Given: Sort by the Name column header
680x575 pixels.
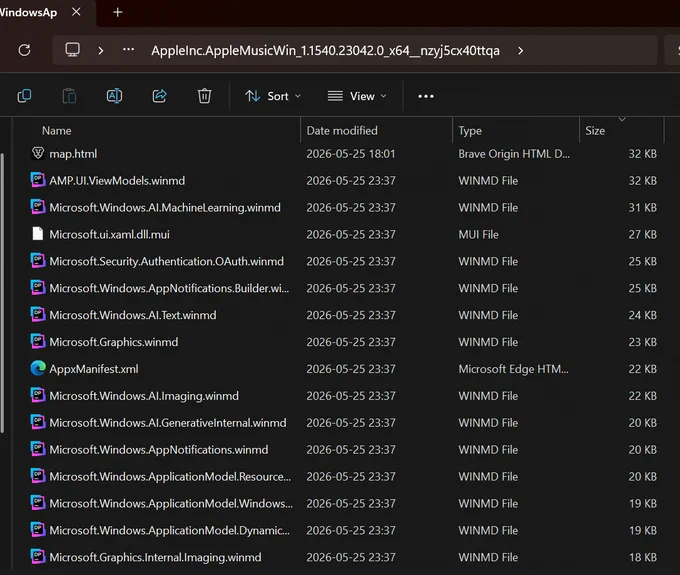Looking at the screenshot, I should [x=57, y=131].
